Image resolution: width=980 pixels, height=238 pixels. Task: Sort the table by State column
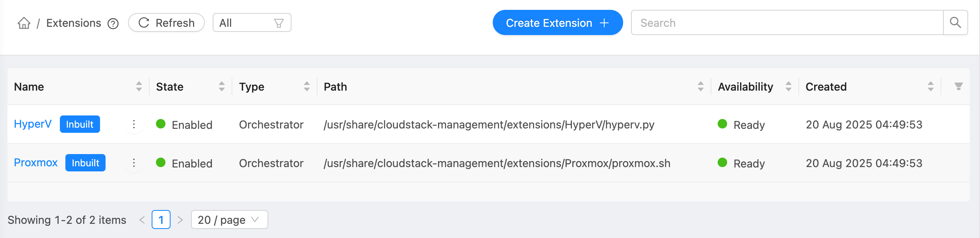coord(222,86)
